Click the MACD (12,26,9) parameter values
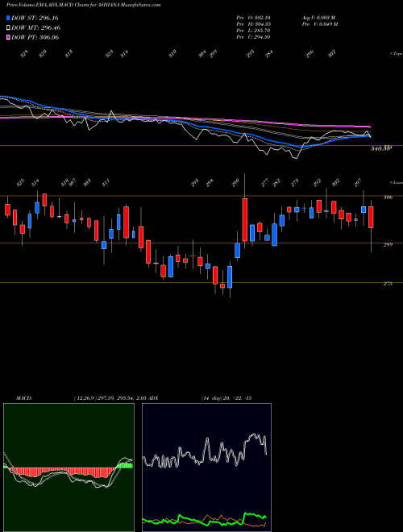This screenshot has height=532, width=403. (x=110, y=398)
